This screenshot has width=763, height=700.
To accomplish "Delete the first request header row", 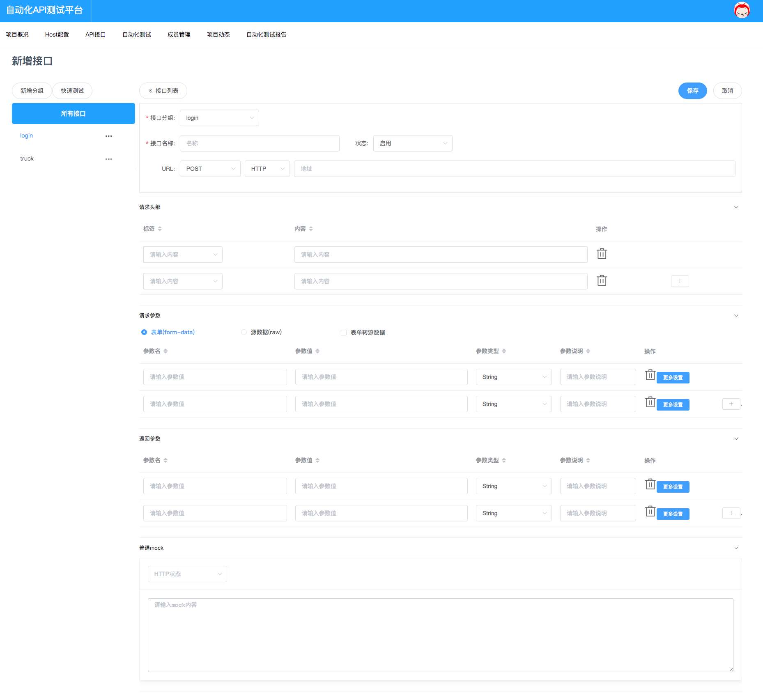I will click(x=602, y=254).
